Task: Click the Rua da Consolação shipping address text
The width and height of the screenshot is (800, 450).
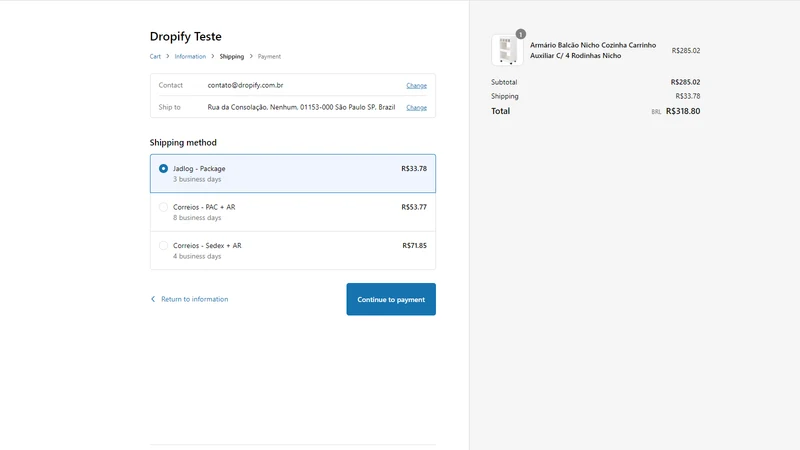Action: [x=301, y=107]
